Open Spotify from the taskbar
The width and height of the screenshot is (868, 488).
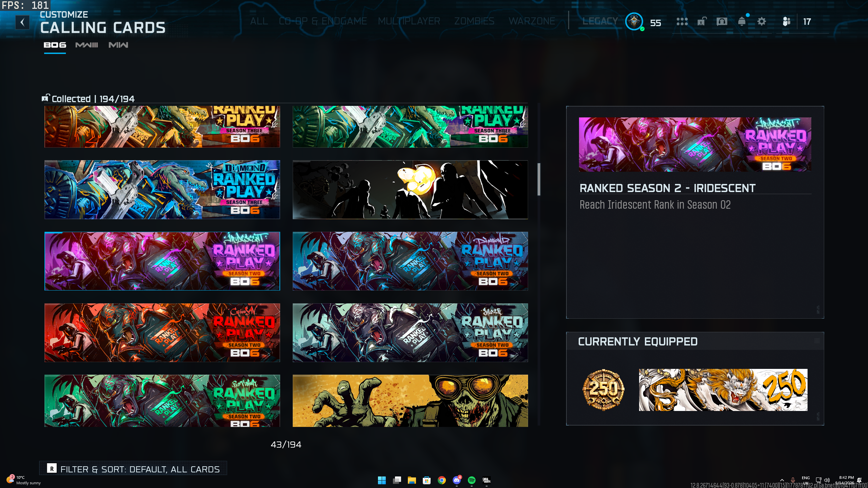coord(472,480)
